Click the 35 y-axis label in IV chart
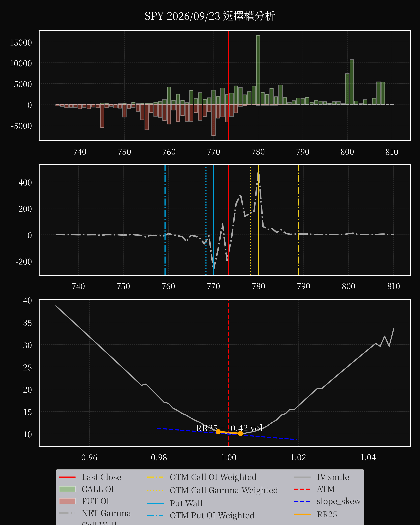 [27, 323]
